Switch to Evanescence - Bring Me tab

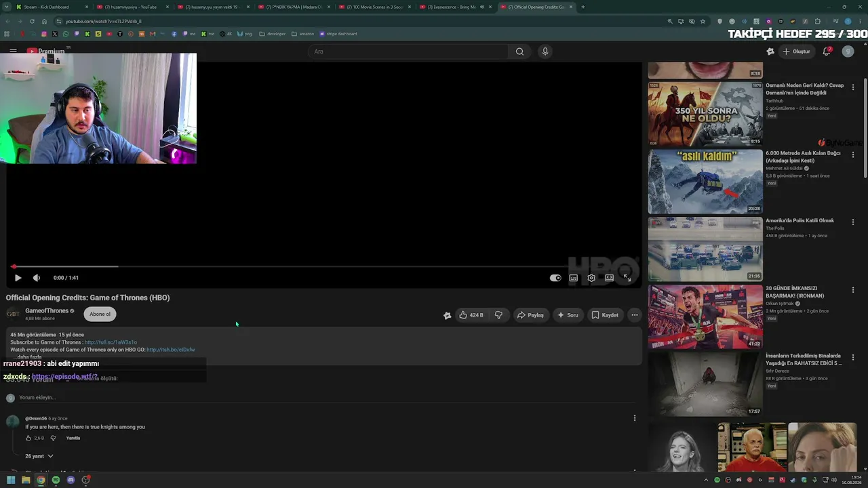(454, 7)
